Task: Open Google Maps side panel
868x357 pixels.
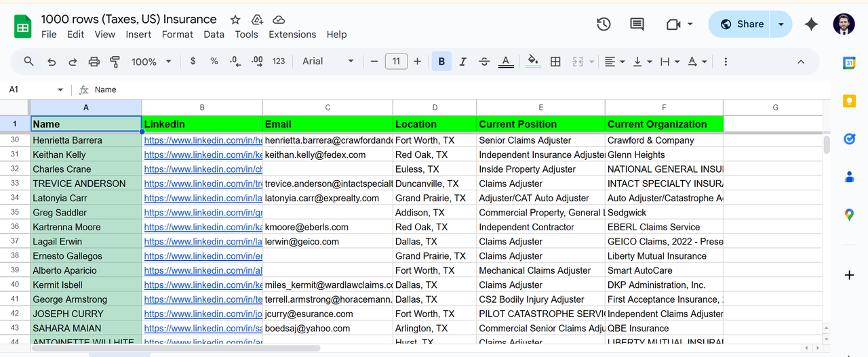Action: click(x=849, y=215)
